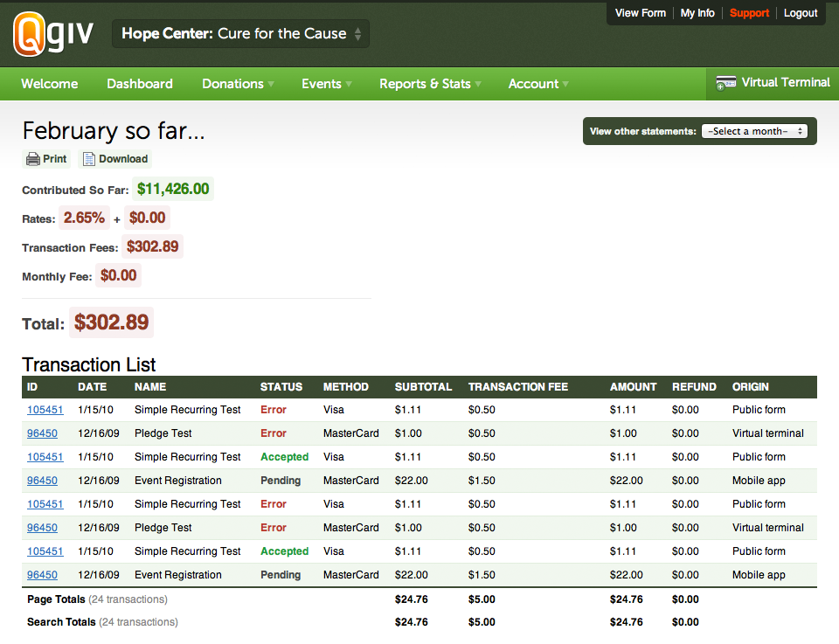Click the 2.65% rate value
Screen dimensions: 839x644
[84, 218]
